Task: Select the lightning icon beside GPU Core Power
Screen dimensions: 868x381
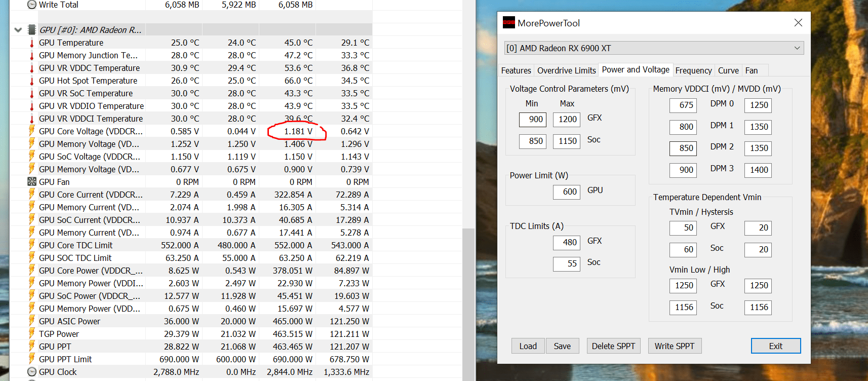Action: (32, 271)
